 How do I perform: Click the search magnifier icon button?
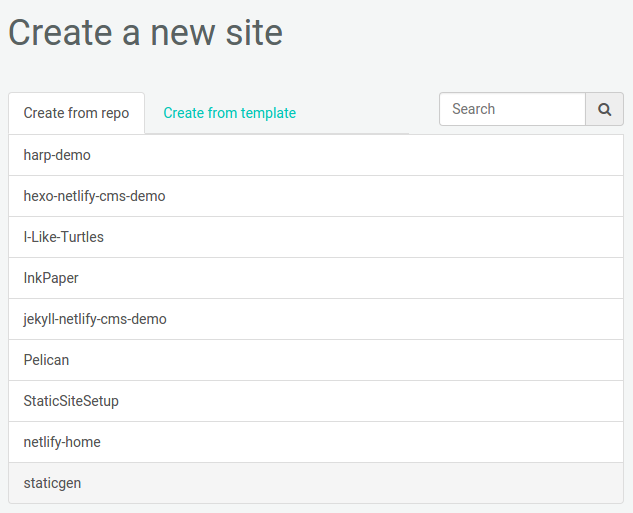coord(604,110)
